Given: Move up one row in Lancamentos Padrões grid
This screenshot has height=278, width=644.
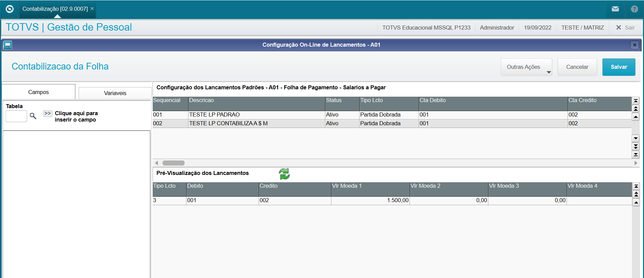Looking at the screenshot, I should tap(636, 117).
